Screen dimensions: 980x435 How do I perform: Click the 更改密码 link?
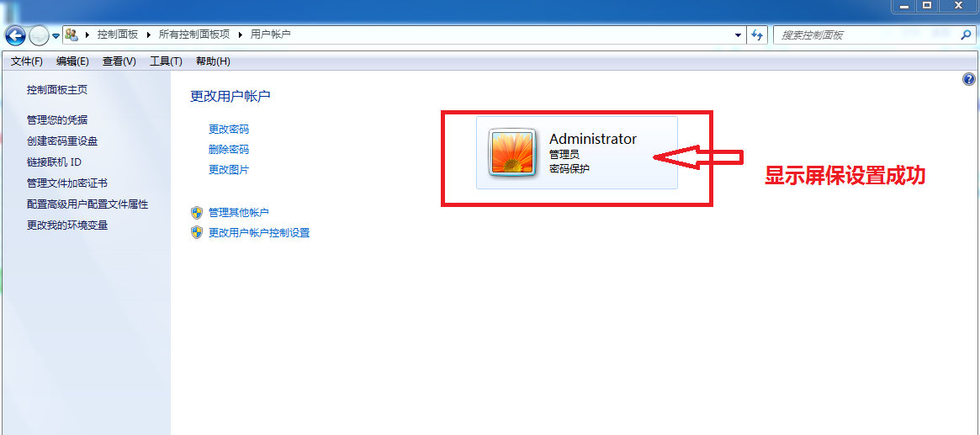[229, 130]
